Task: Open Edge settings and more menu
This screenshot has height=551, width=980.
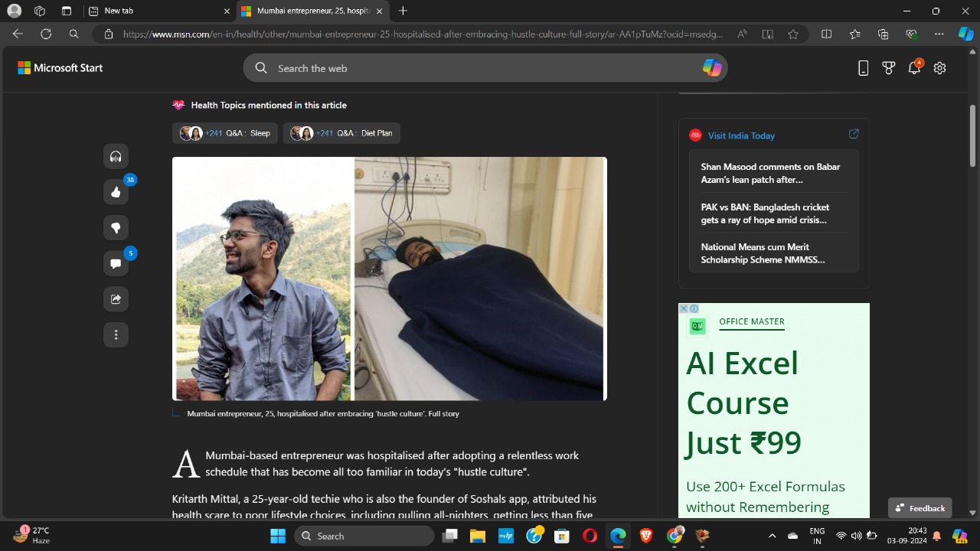Action: coord(939,34)
